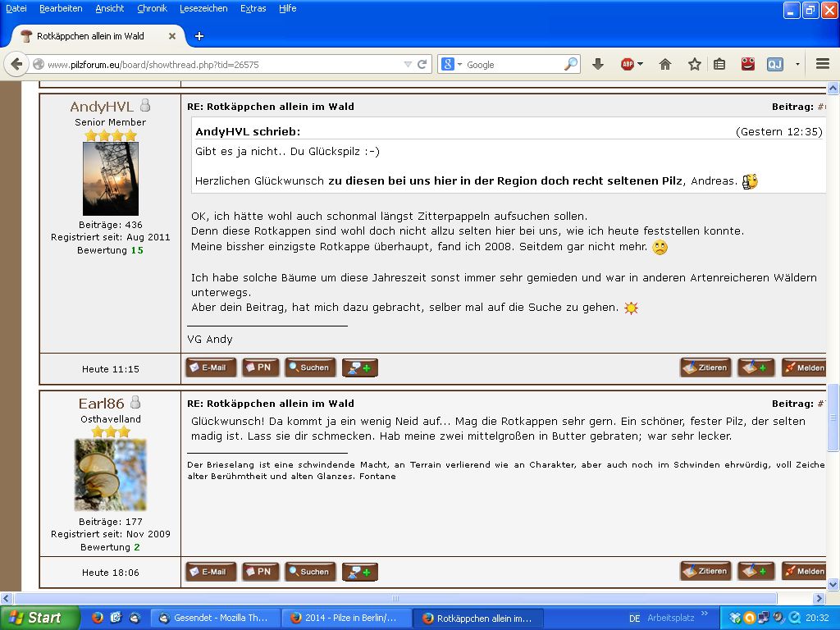840x630 pixels.
Task: Open the Firefox hamburger menu
Action: click(823, 64)
